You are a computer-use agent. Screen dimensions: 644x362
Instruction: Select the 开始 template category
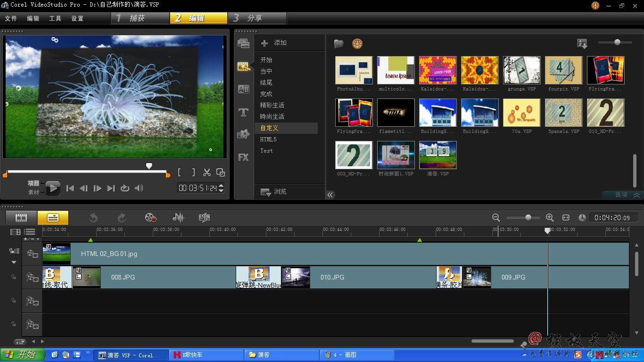(x=266, y=60)
